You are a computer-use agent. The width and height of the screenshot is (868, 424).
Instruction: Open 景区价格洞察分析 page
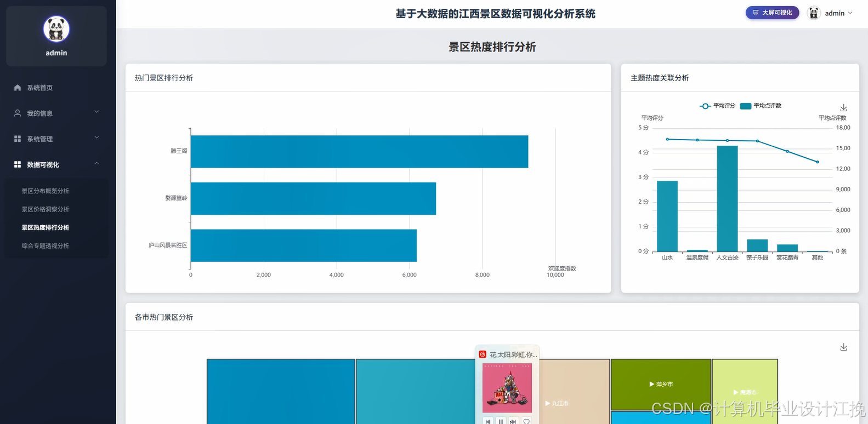45,209
